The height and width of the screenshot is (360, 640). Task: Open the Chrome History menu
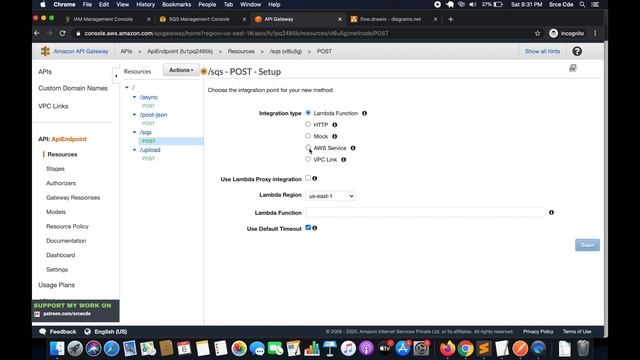click(145, 4)
